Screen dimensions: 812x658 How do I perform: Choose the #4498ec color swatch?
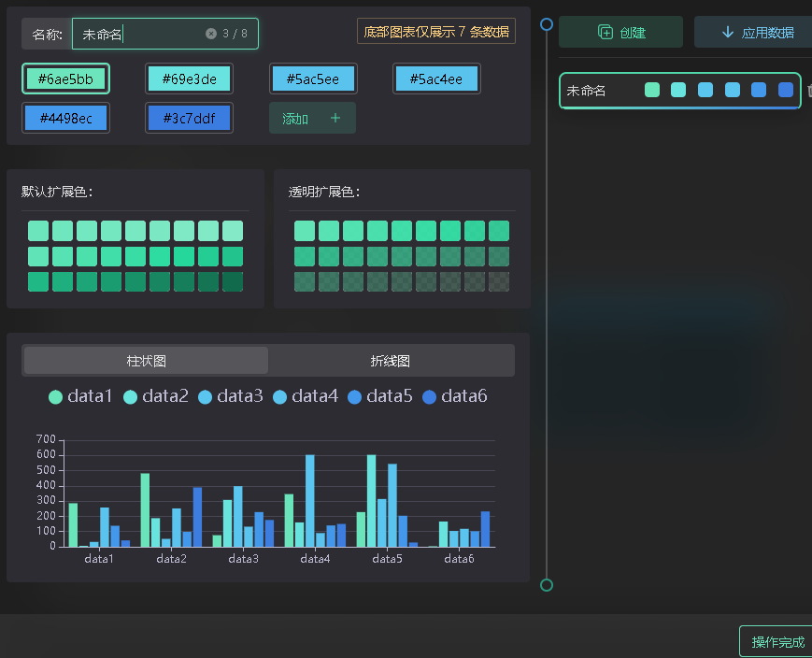(65, 119)
